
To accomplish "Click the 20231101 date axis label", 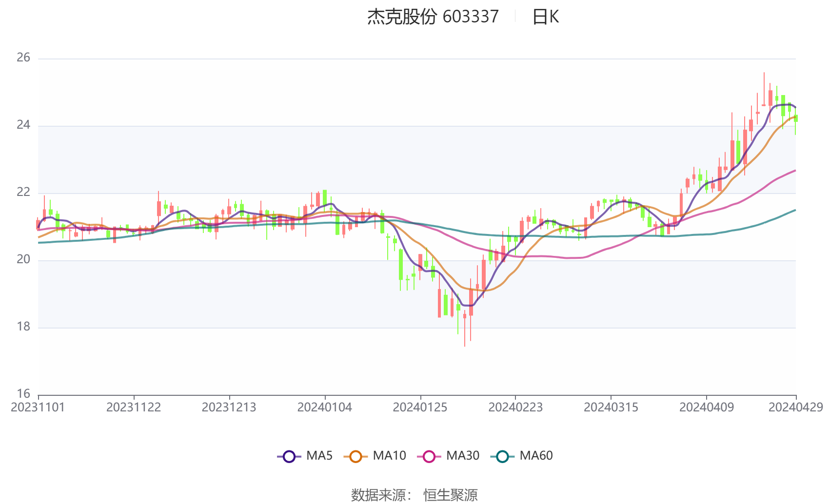I will coord(38,407).
